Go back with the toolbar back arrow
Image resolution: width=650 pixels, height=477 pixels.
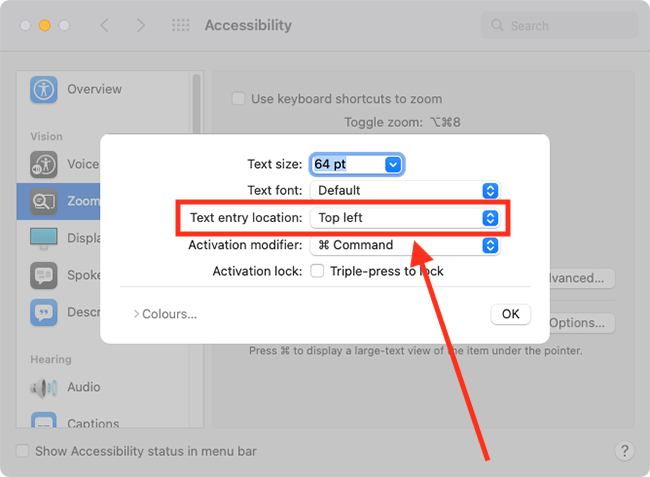[x=104, y=25]
